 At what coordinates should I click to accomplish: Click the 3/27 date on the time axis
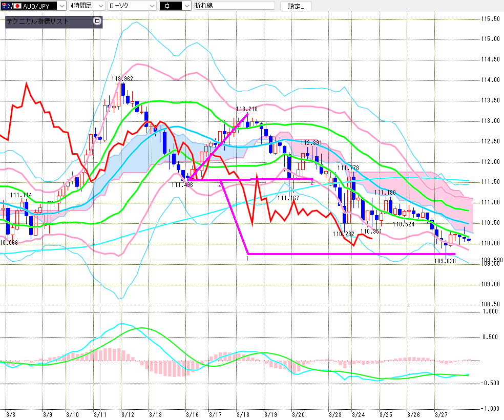click(440, 414)
